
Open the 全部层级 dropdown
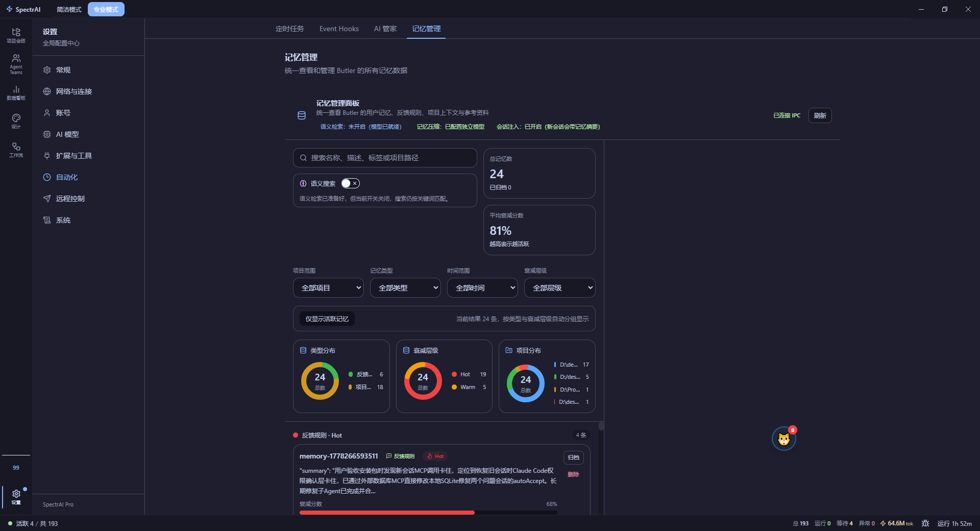pyautogui.click(x=559, y=287)
